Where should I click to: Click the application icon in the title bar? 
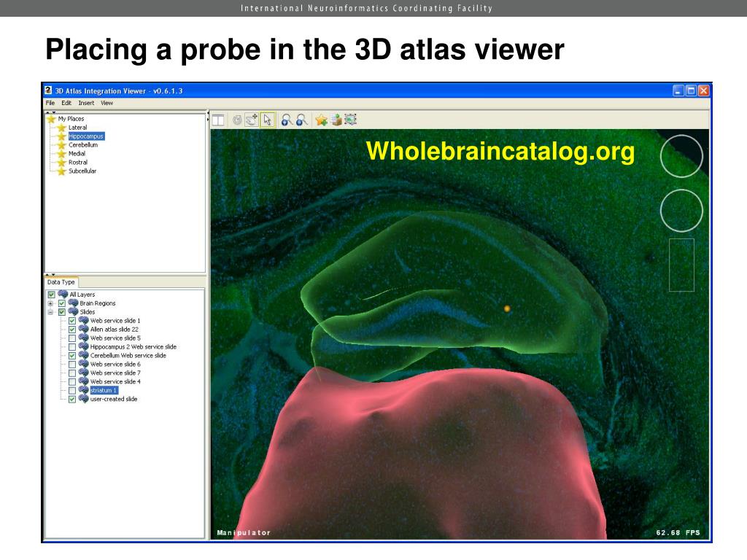tap(48, 90)
